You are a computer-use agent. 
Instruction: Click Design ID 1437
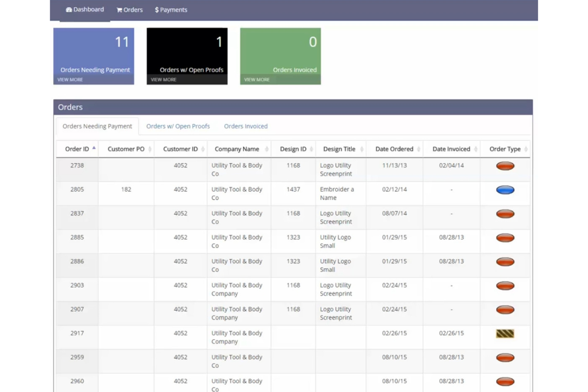pos(293,189)
